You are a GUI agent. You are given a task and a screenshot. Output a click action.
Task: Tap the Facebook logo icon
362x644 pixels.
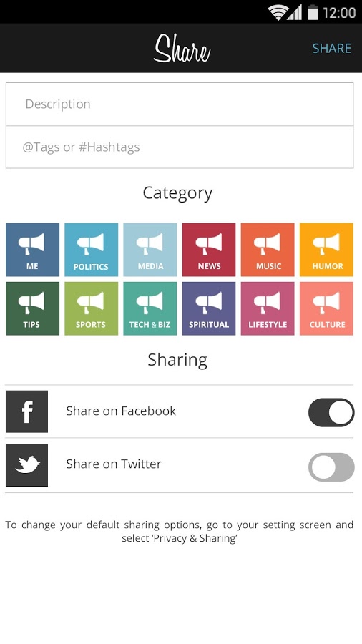point(26,411)
